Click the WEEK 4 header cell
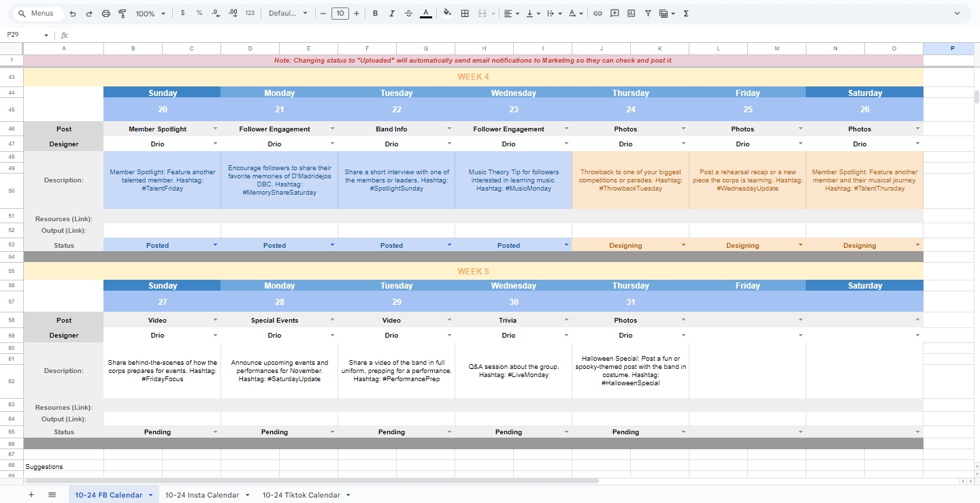Viewport: 980px width, 503px height. tap(473, 77)
